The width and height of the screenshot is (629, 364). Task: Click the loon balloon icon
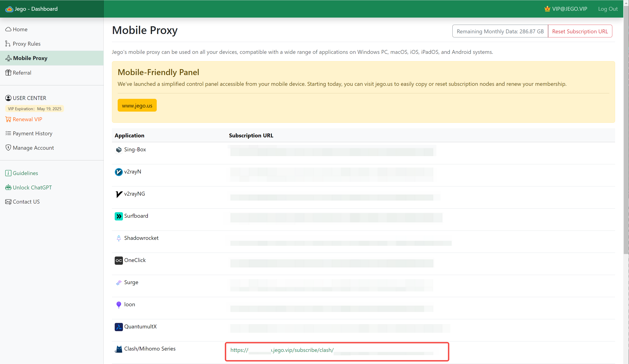point(119,305)
